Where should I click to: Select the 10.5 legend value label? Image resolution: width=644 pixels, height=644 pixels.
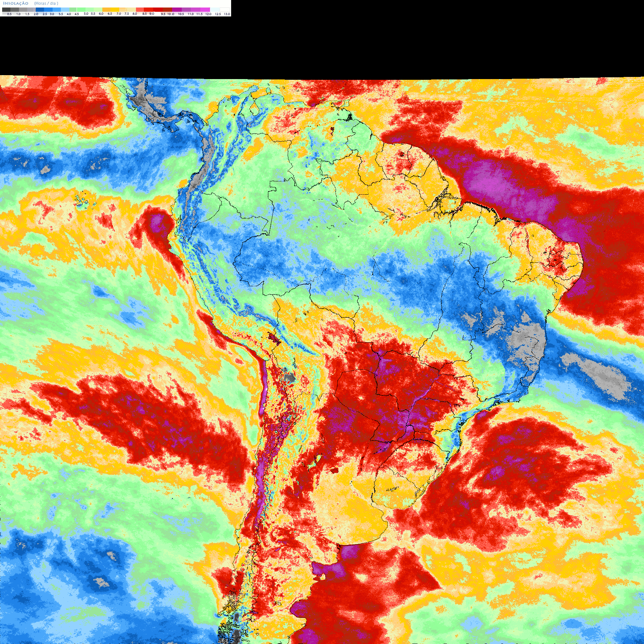[x=181, y=14]
